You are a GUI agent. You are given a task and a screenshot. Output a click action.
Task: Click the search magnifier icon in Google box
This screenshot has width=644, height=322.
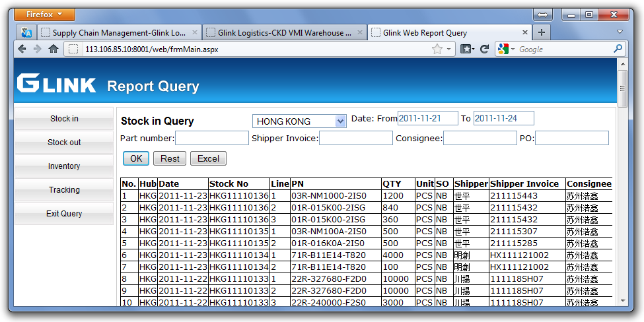[618, 49]
